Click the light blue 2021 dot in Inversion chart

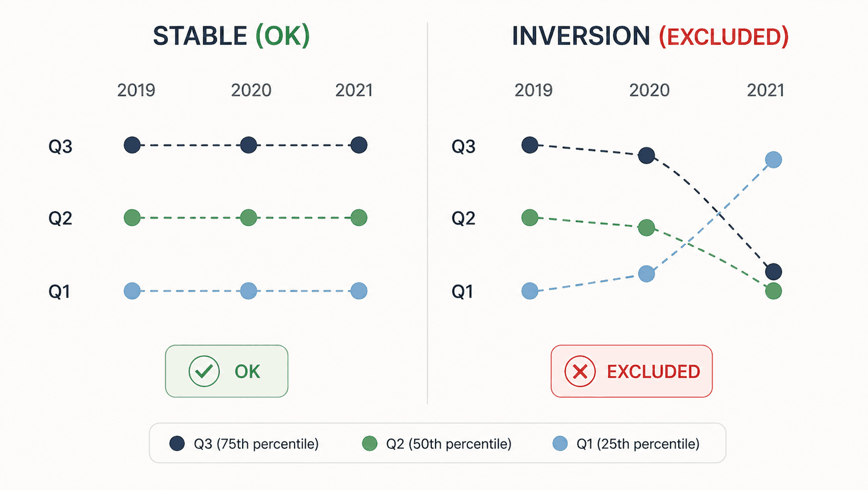(x=773, y=160)
